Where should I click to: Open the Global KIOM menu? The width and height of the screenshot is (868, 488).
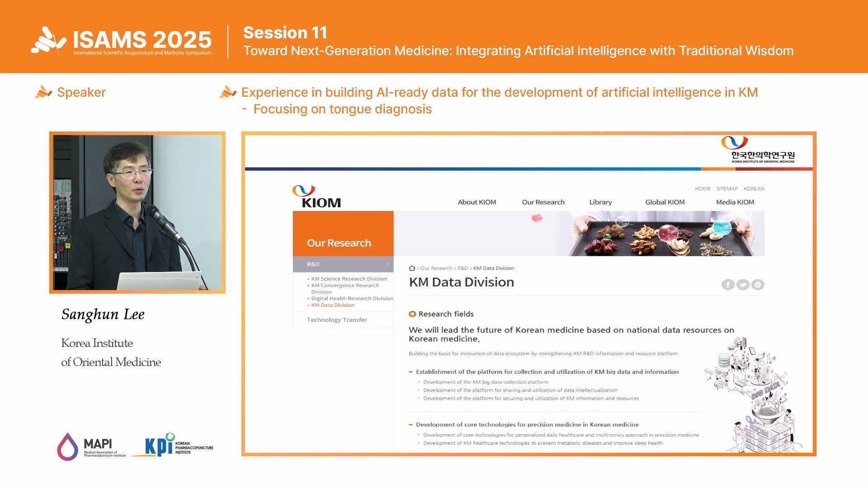[x=665, y=202]
